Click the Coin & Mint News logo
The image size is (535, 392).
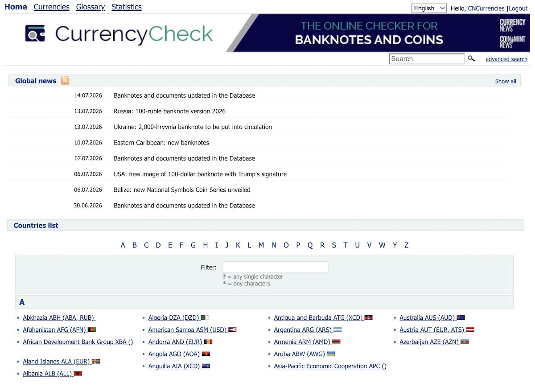point(512,42)
